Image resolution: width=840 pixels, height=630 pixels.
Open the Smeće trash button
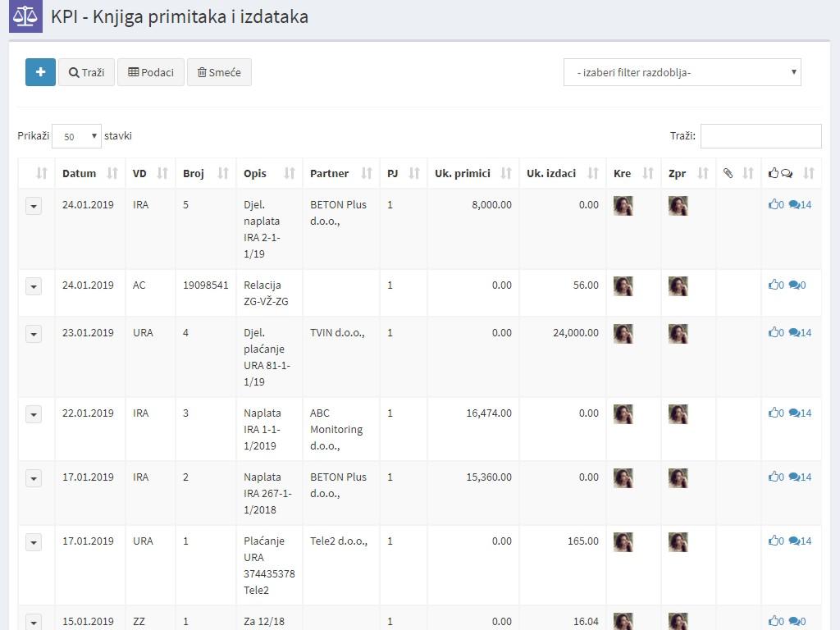click(219, 72)
